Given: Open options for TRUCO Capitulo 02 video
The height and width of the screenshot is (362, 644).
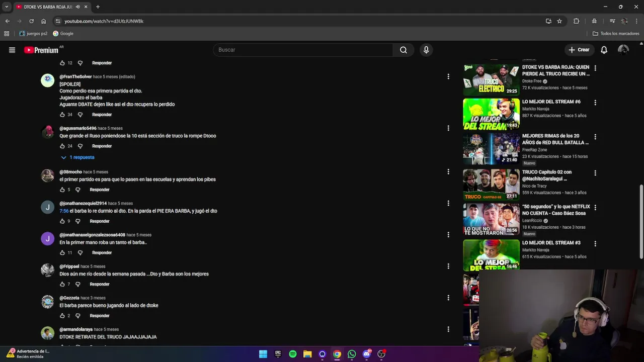Looking at the screenshot, I should 595,173.
